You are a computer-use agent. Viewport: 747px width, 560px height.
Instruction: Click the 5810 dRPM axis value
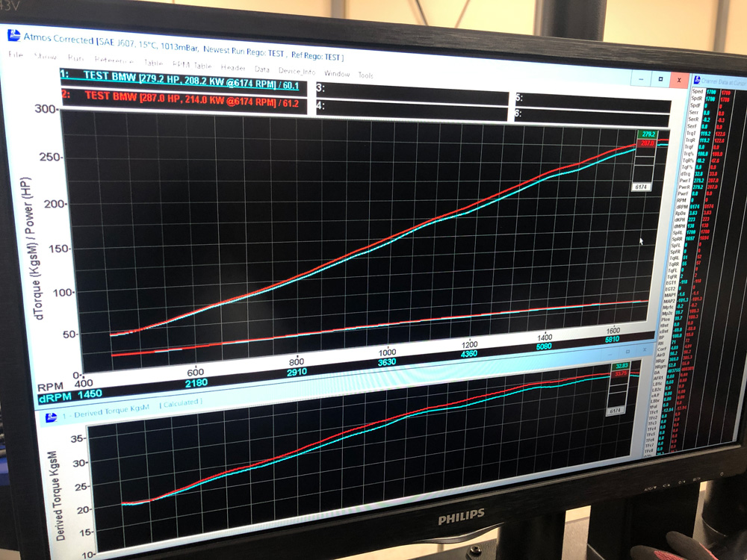(x=613, y=339)
